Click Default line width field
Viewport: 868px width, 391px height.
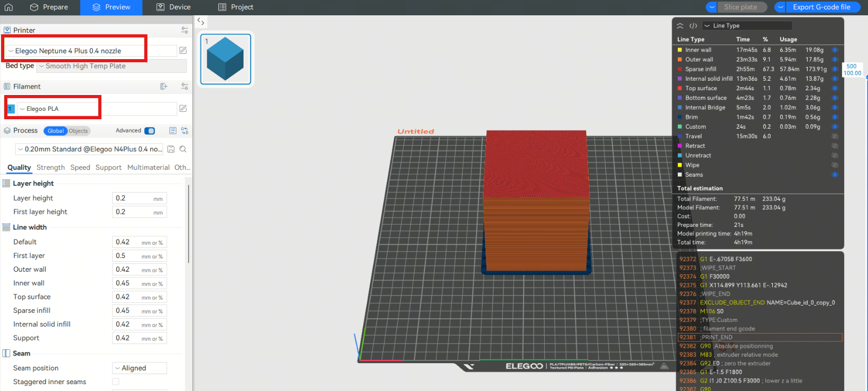[x=139, y=242]
